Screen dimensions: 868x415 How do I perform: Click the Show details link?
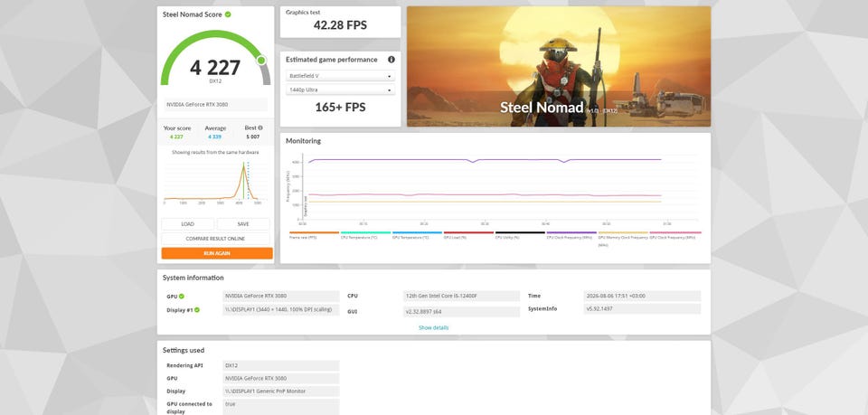pos(433,327)
